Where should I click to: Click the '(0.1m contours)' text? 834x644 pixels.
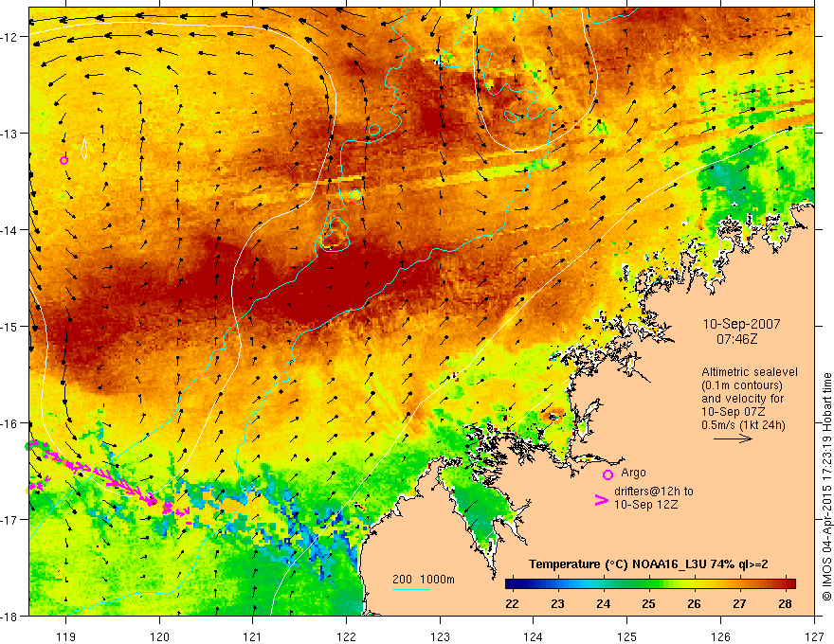(742, 385)
